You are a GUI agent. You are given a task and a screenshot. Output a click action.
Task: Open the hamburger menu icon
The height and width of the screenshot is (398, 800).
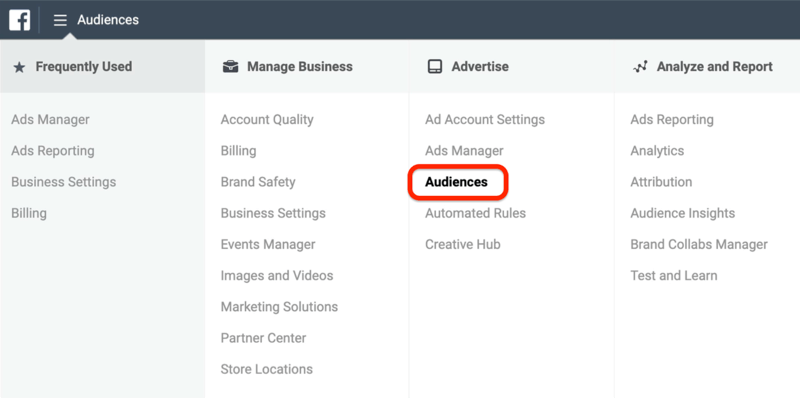pos(60,20)
